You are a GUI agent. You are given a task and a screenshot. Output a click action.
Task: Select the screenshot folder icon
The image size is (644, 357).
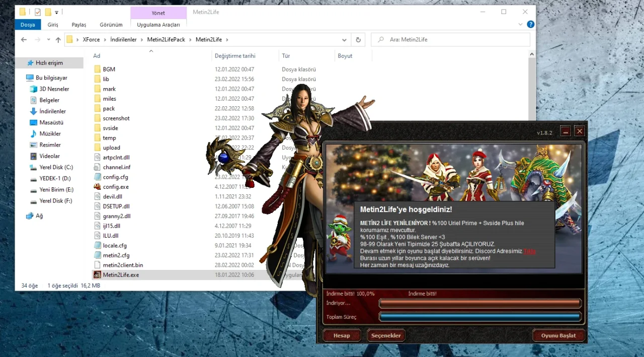tap(98, 118)
